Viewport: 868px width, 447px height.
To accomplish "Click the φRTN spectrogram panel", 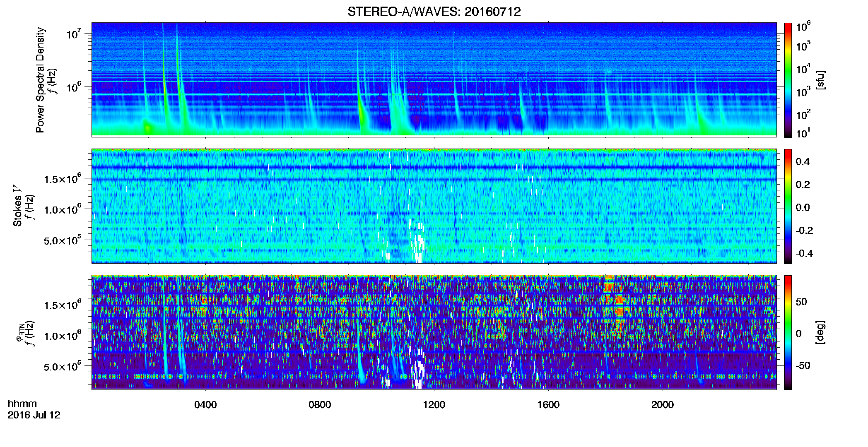I will (434, 332).
